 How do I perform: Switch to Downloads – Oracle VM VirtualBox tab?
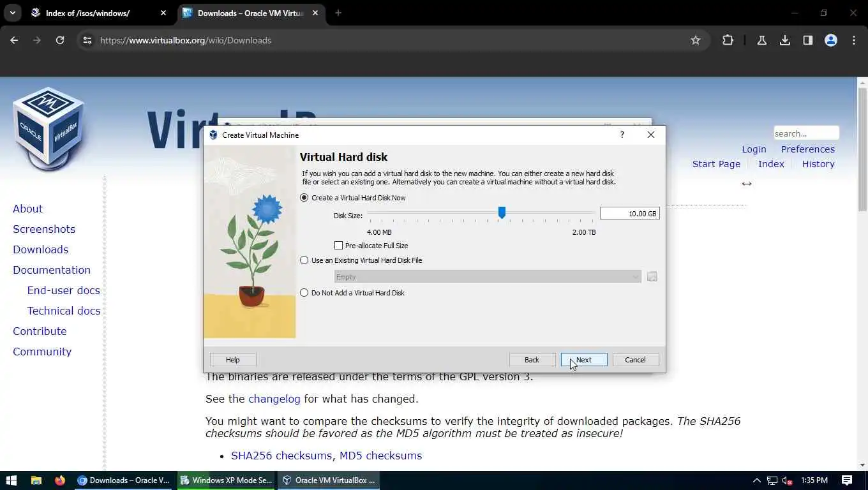pyautogui.click(x=251, y=13)
